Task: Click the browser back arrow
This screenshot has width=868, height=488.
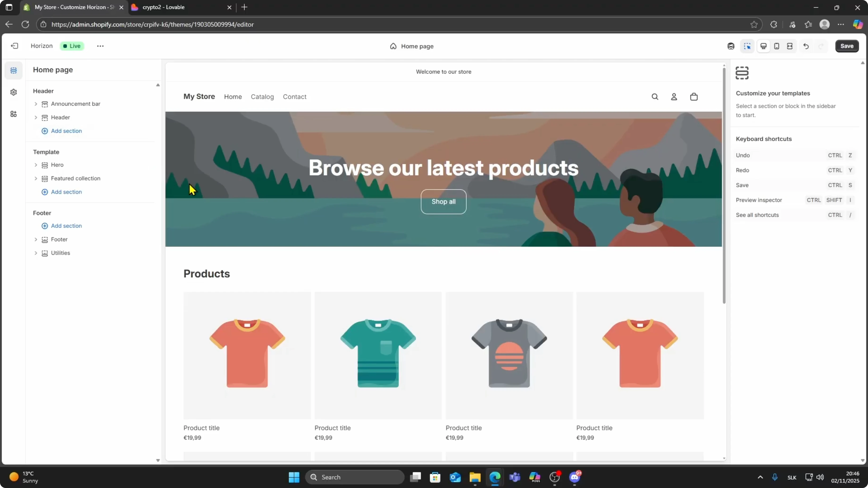Action: point(9,24)
